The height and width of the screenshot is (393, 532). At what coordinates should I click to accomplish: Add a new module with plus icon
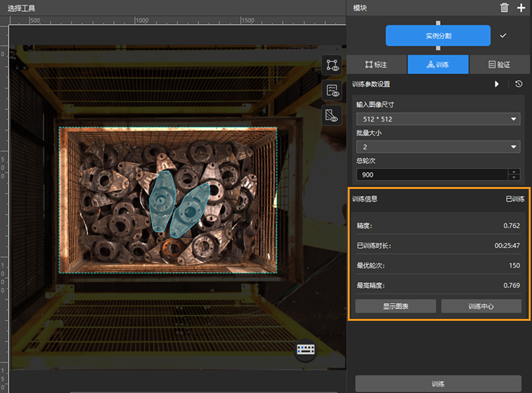pos(521,8)
